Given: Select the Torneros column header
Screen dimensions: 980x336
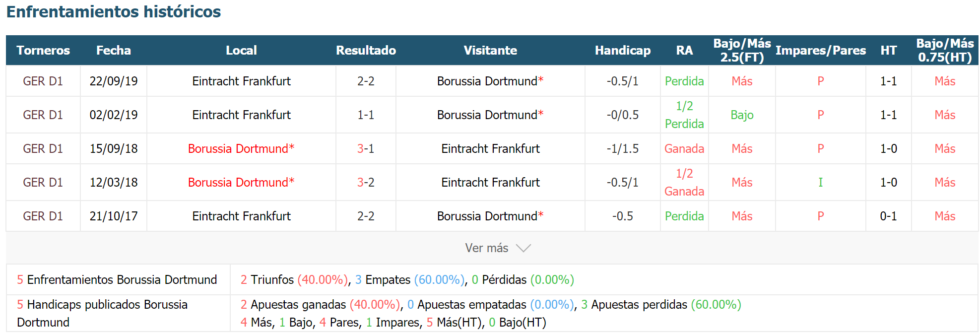Looking at the screenshot, I should pyautogui.click(x=43, y=50).
